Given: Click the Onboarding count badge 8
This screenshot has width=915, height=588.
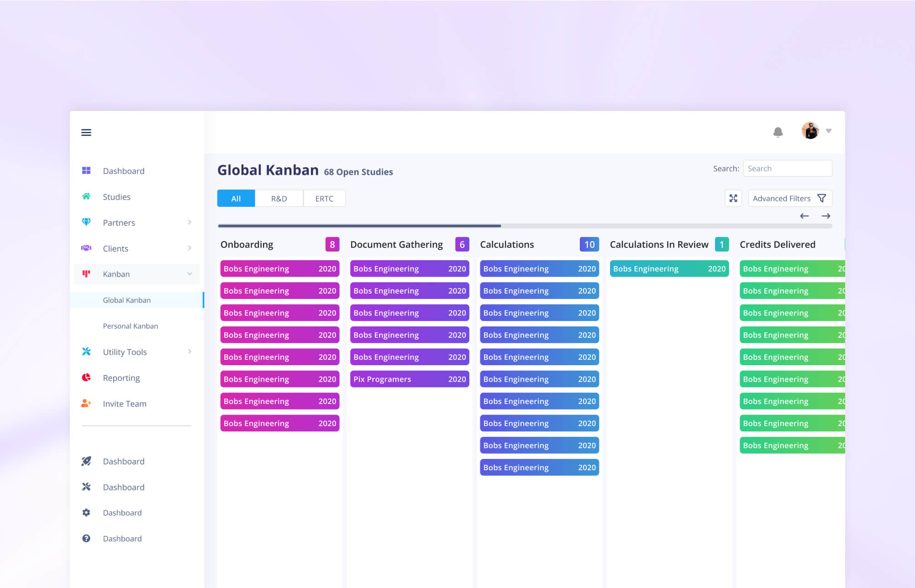Looking at the screenshot, I should point(332,244).
